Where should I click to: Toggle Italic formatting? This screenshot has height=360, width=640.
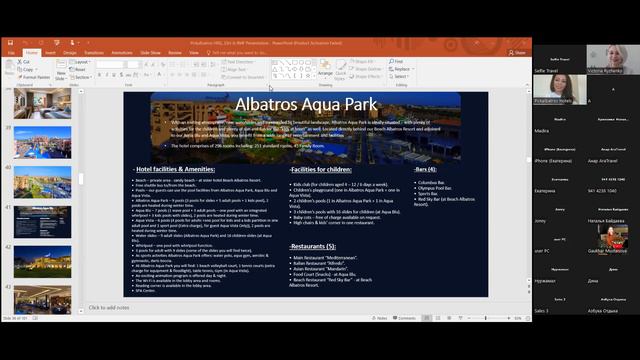[107, 75]
